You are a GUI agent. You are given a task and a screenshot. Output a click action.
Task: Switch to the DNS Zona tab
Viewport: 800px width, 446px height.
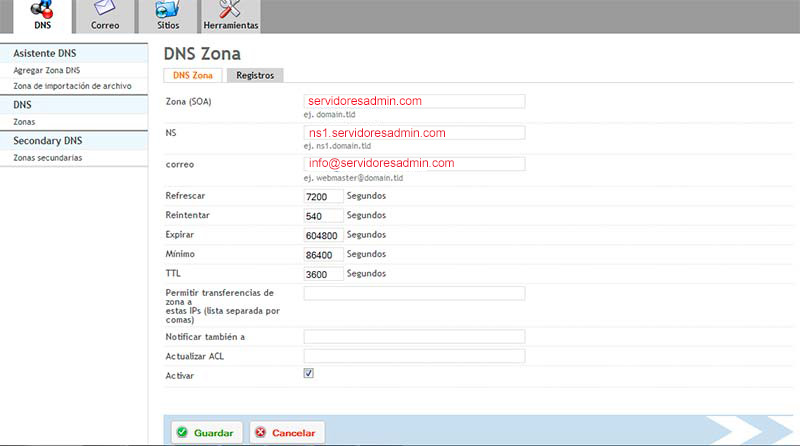[x=192, y=76]
